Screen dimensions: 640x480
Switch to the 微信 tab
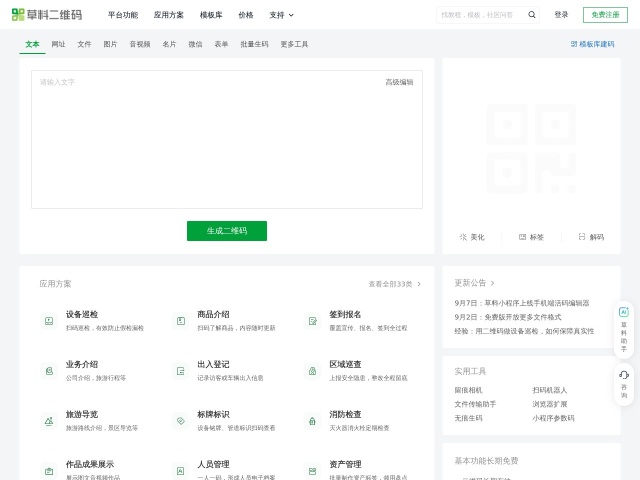(x=195, y=44)
